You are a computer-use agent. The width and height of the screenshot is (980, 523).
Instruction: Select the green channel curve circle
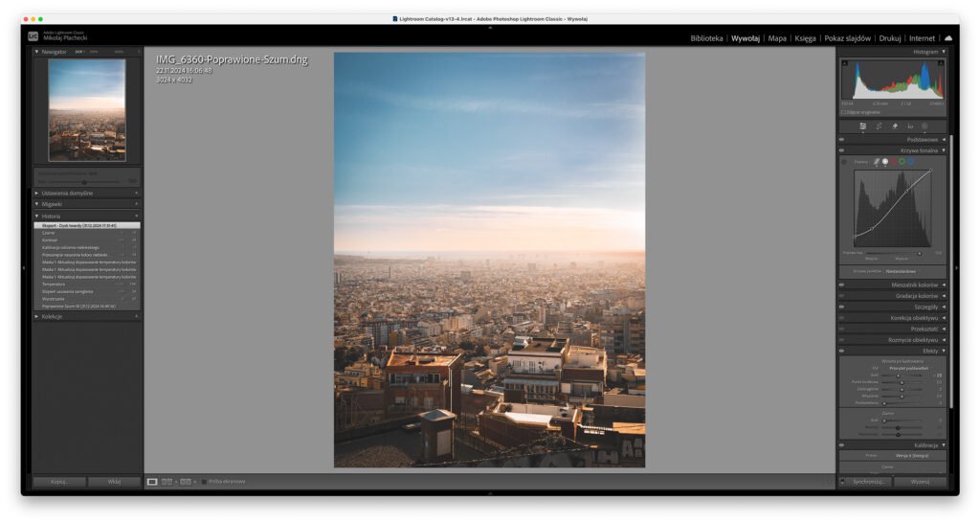[x=902, y=162]
